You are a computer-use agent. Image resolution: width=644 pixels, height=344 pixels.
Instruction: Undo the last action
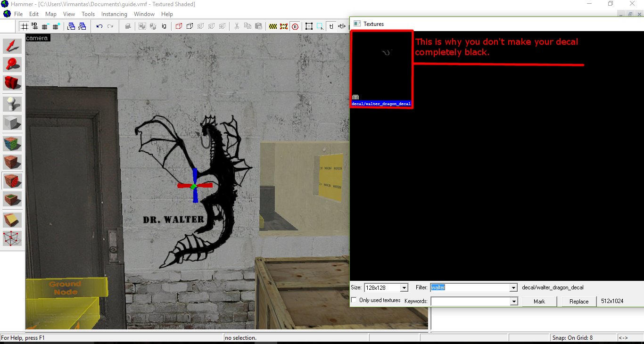pos(99,26)
